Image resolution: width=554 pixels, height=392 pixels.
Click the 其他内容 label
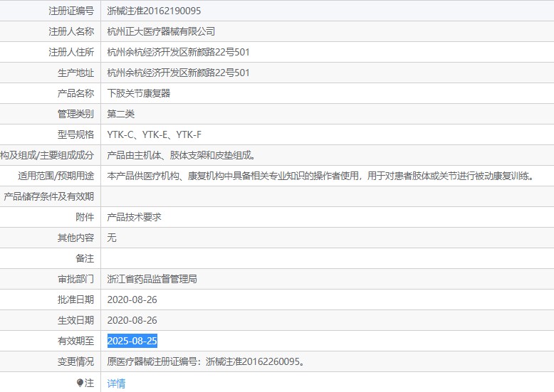click(76, 238)
